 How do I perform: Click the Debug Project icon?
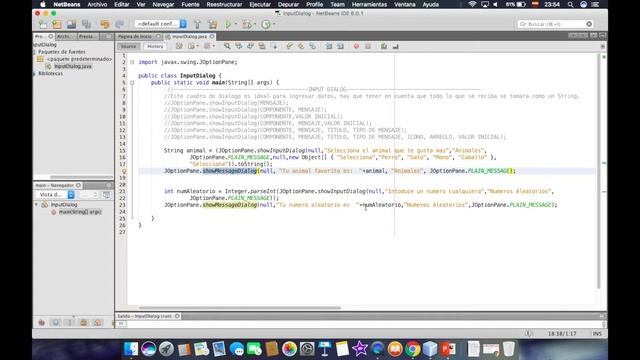(247, 24)
